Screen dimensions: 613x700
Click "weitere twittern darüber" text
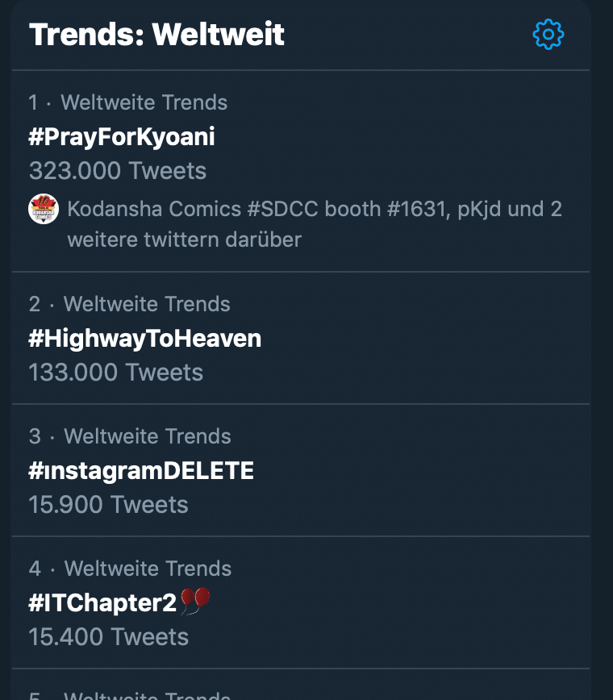(184, 240)
